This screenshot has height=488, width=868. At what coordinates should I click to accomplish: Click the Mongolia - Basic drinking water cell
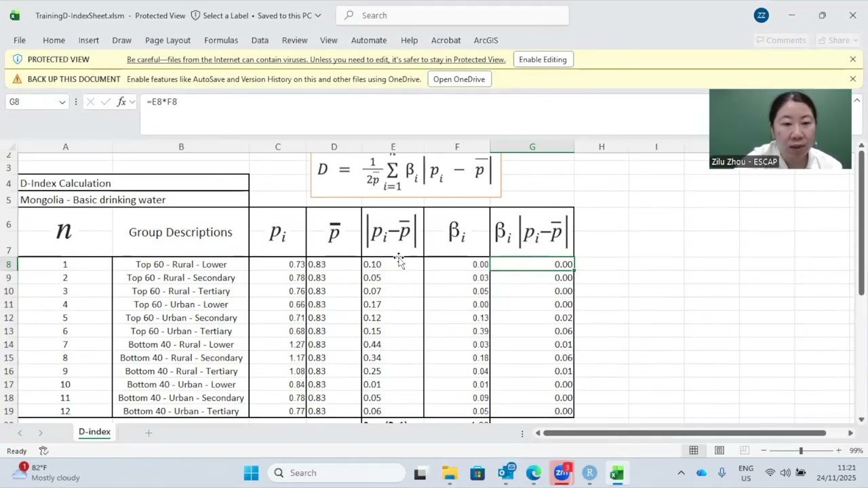134,200
